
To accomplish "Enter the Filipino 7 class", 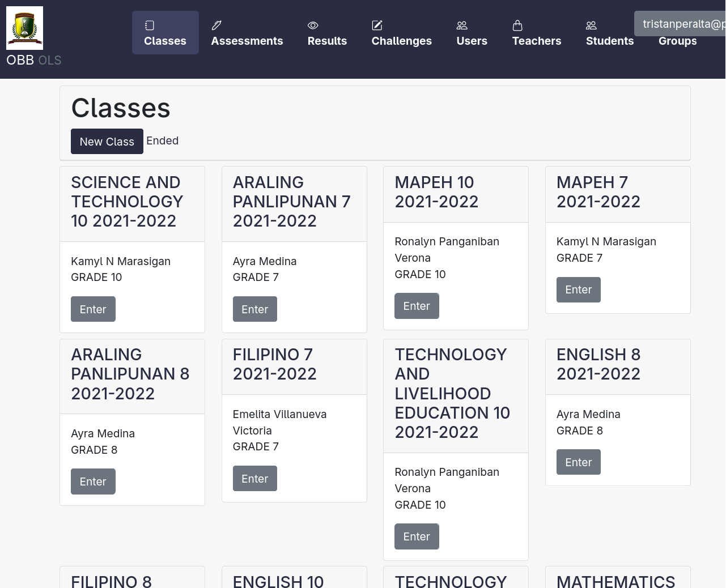I will click(254, 479).
